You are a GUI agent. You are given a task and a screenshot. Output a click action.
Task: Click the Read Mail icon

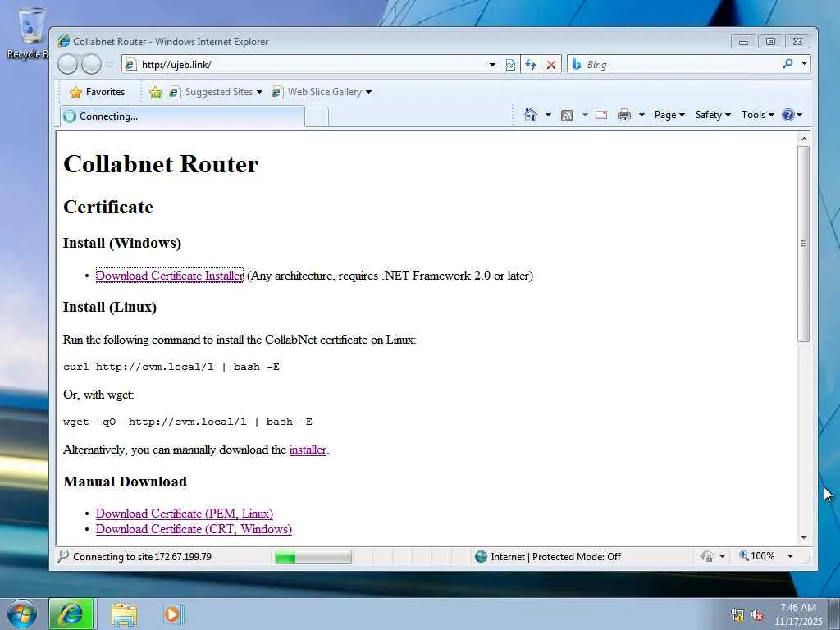[x=601, y=115]
